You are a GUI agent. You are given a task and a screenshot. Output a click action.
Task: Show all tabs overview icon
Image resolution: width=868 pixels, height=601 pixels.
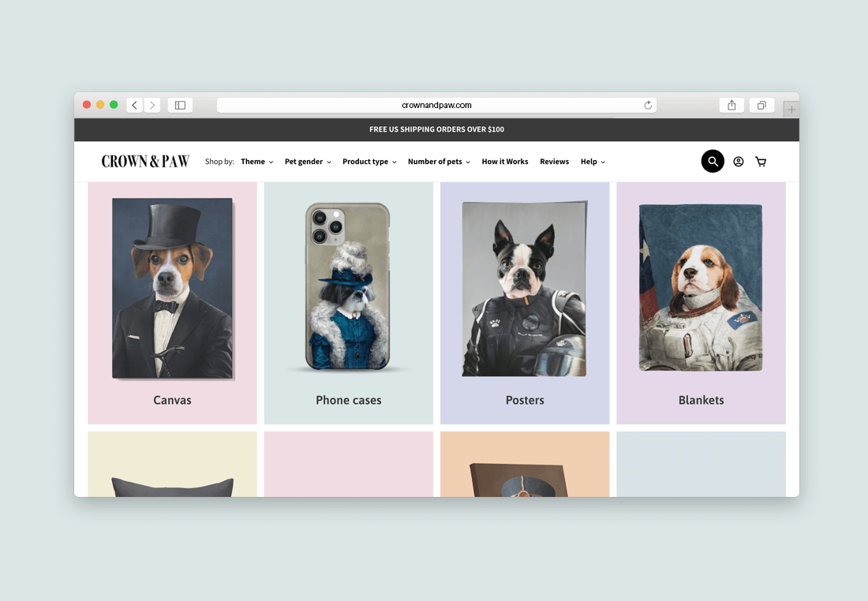(x=761, y=105)
